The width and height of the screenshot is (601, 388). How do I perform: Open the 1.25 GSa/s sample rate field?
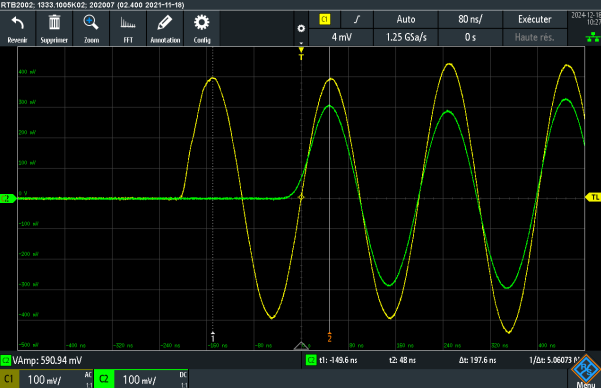(406, 37)
